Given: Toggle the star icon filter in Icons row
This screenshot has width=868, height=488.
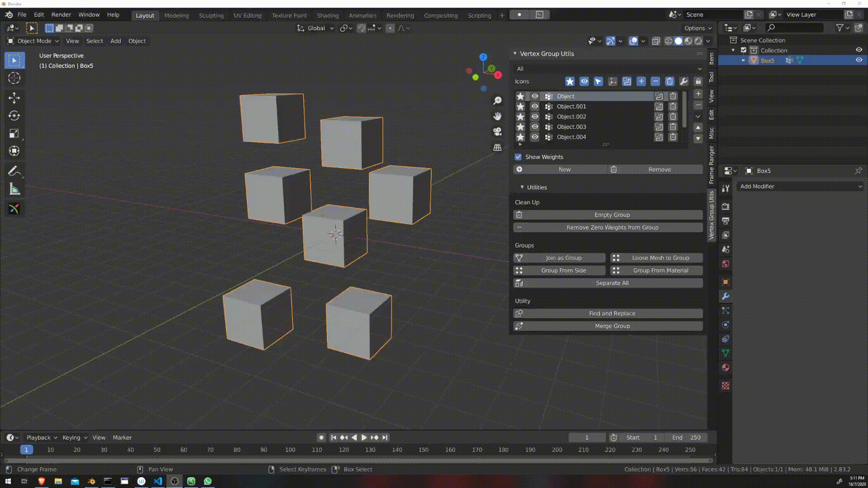Looking at the screenshot, I should click(570, 81).
